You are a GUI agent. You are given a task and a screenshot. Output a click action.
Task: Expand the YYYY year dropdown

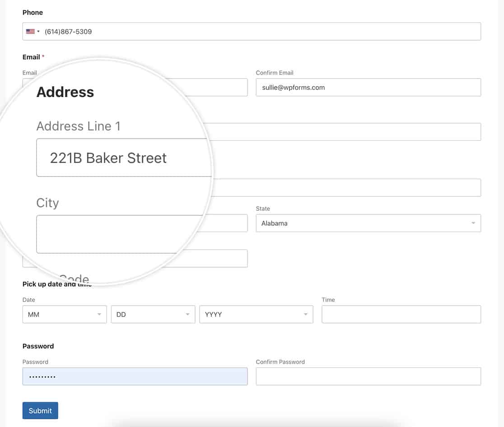click(256, 314)
